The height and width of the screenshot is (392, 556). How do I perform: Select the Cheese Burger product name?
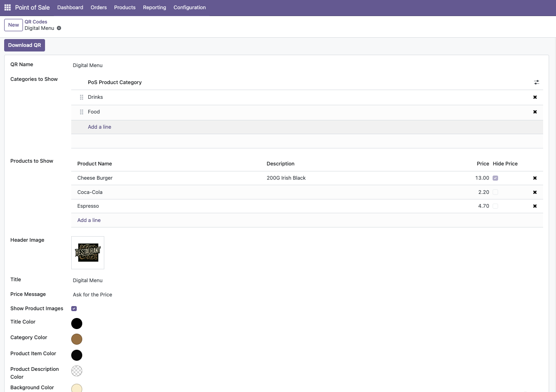click(95, 178)
